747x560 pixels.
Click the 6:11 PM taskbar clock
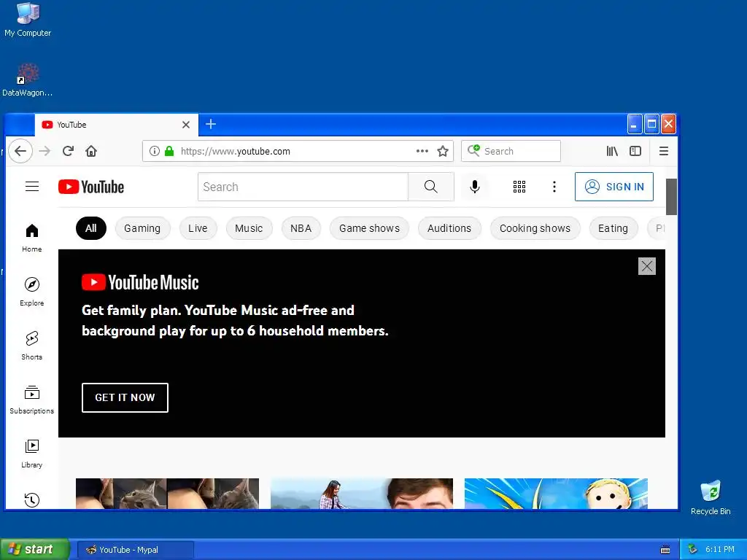pyautogui.click(x=720, y=550)
